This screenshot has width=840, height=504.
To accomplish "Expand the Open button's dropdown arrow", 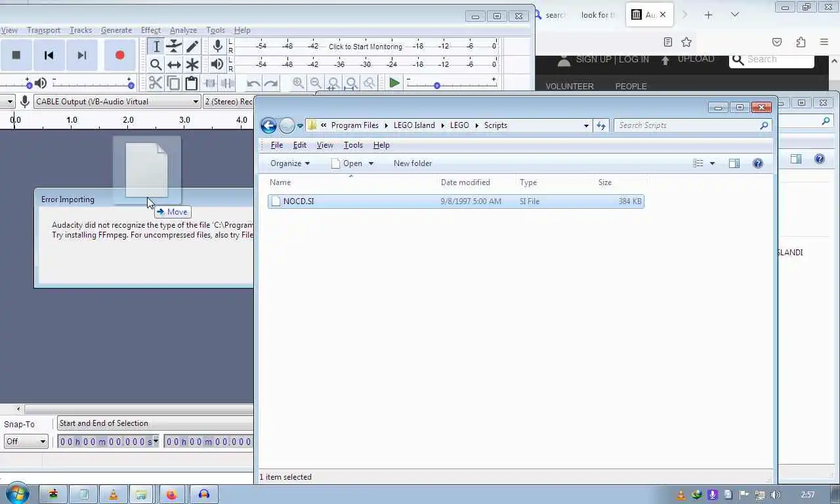I will [x=371, y=163].
